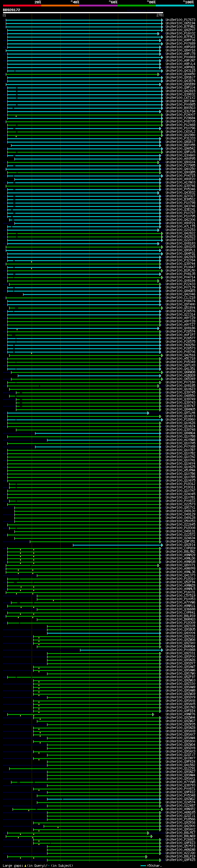The width and height of the screenshot is (197, 868).
Task: Select the UniRef100_P31333 label
Action: pyautogui.click(x=180, y=139)
